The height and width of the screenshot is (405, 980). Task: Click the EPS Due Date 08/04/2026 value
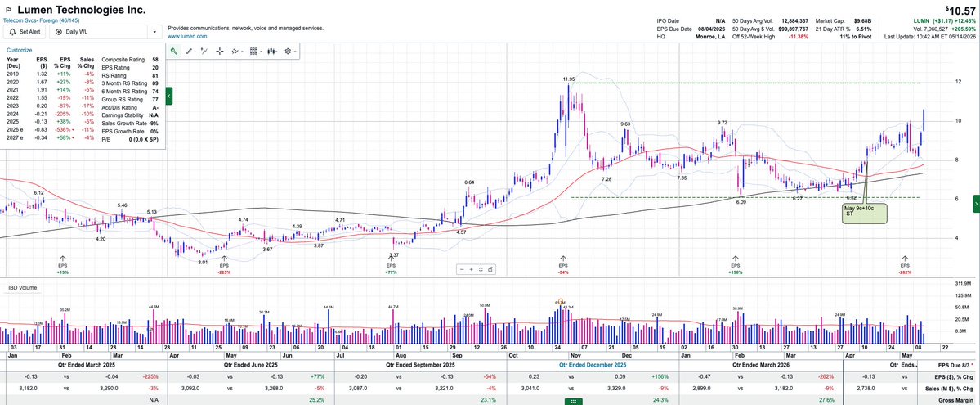pyautogui.click(x=710, y=29)
